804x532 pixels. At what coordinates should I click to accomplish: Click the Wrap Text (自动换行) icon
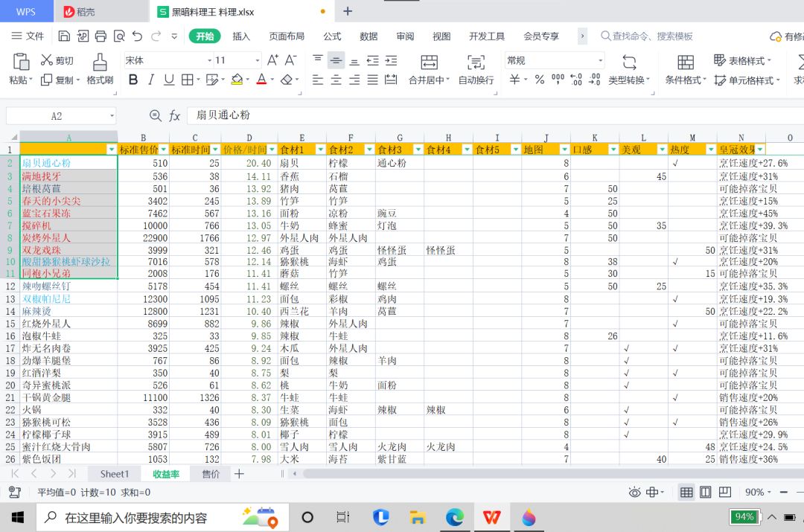coord(476,62)
